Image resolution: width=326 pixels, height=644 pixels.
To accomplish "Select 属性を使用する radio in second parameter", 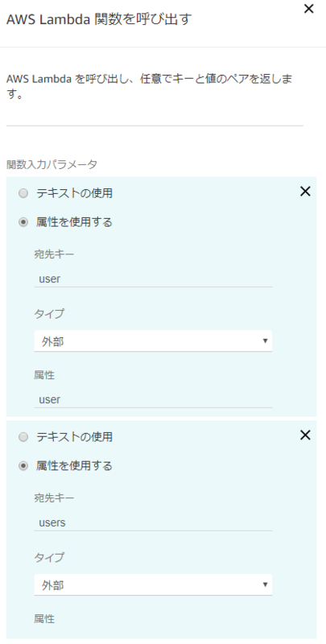I will pos(23,466).
